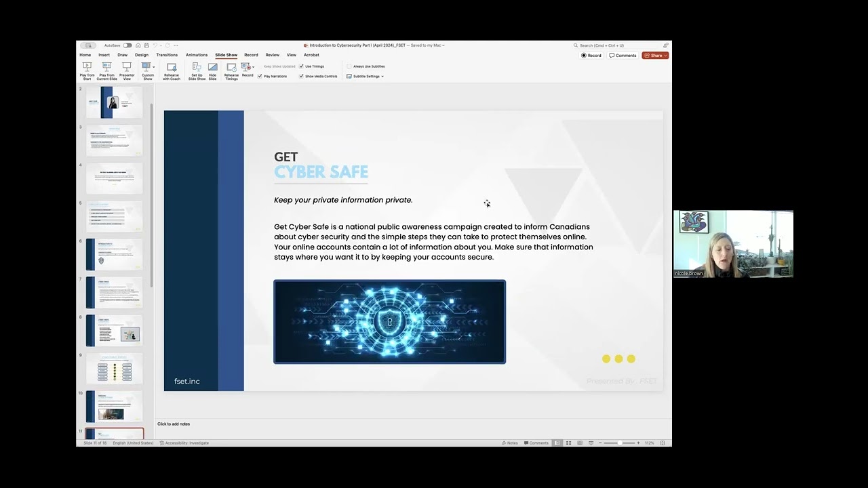Open Comments pane from top right button
The image size is (868, 488).
(623, 55)
